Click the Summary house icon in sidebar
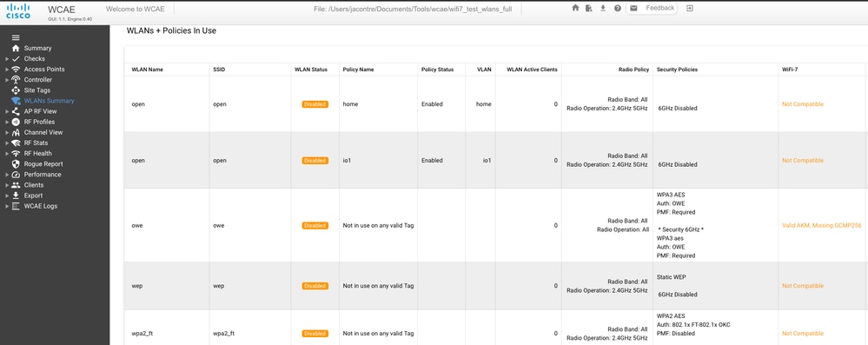The width and height of the screenshot is (868, 345). tap(16, 48)
